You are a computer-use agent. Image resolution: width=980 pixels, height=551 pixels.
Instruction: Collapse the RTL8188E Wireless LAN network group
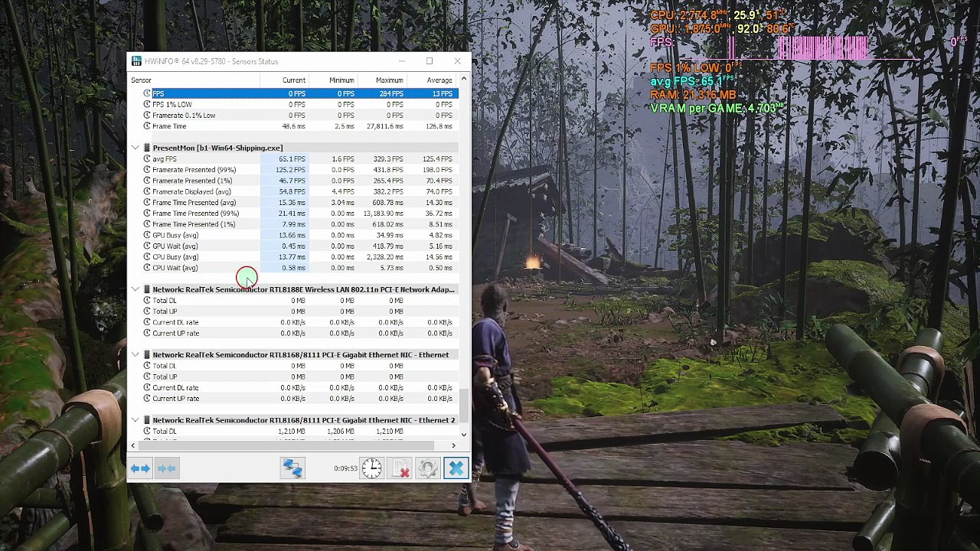pyautogui.click(x=136, y=290)
